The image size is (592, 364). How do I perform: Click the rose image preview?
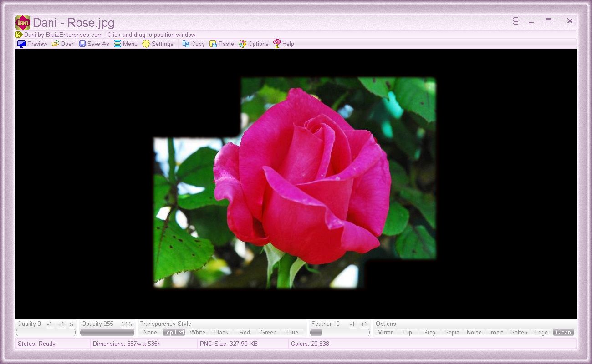(x=295, y=183)
